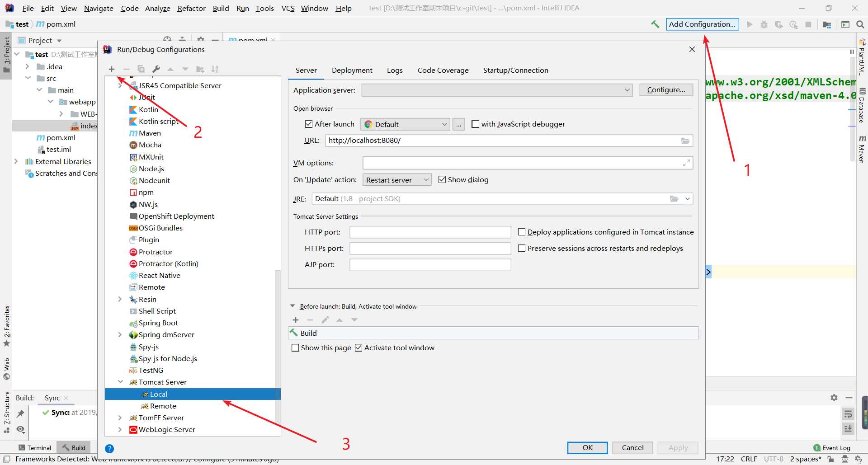
Task: Switch to the Logs tab
Action: pos(395,70)
